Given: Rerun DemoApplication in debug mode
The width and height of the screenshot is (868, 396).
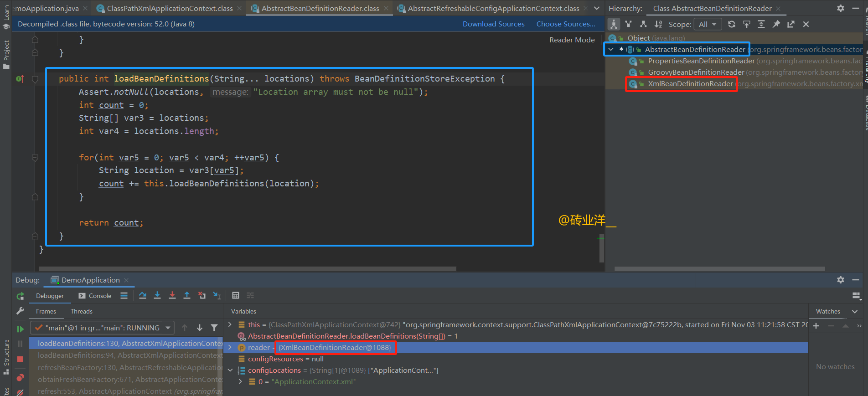Looking at the screenshot, I should point(20,296).
